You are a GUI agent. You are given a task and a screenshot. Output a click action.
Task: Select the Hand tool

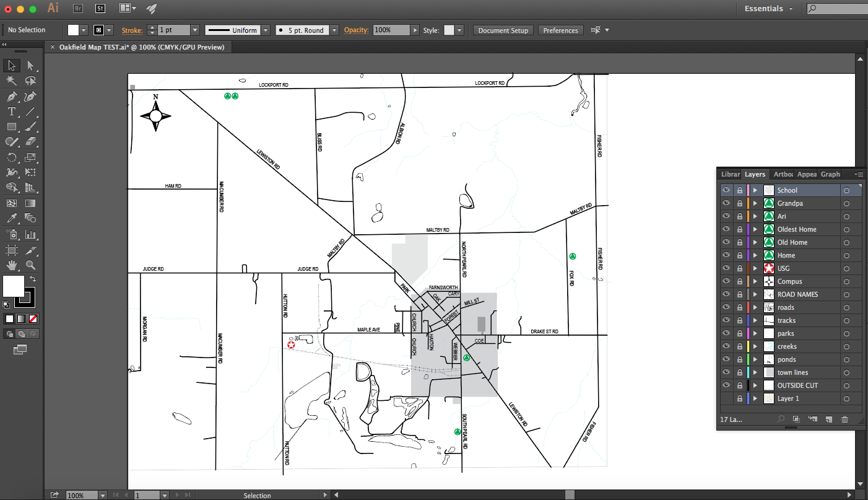12,265
